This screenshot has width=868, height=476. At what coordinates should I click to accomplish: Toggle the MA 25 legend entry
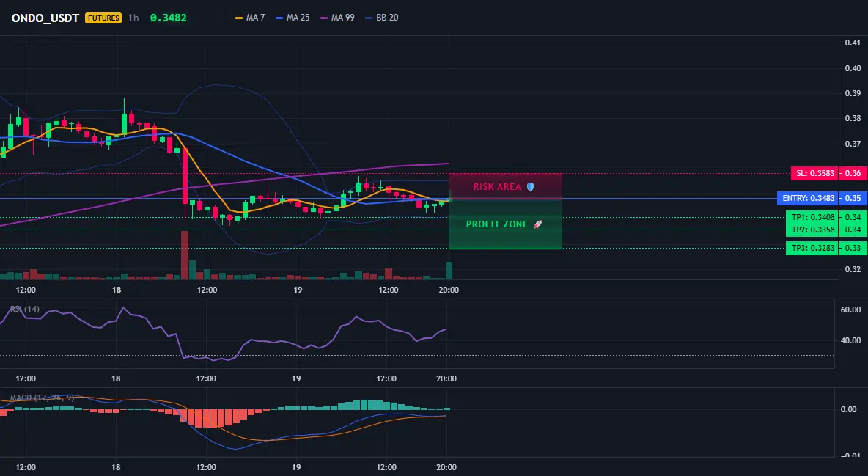coord(293,18)
